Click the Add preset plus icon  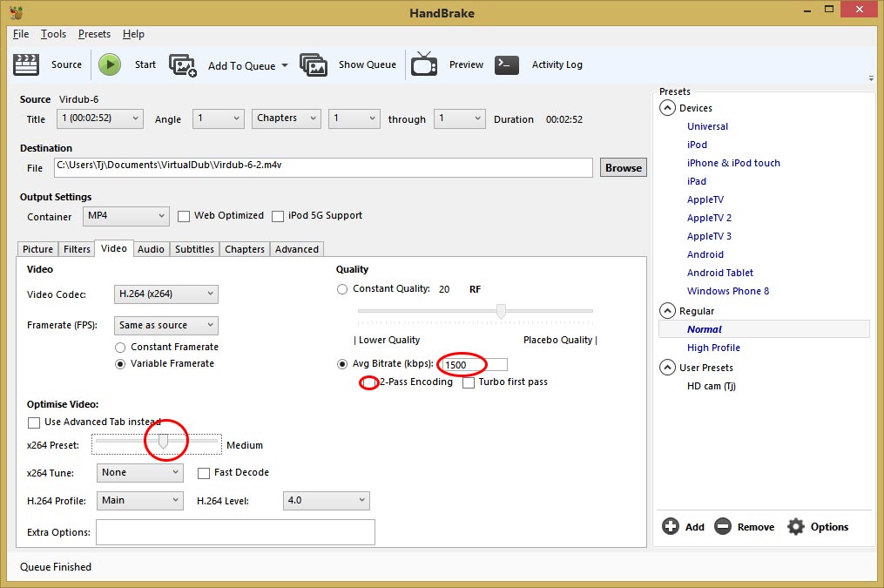click(x=671, y=526)
